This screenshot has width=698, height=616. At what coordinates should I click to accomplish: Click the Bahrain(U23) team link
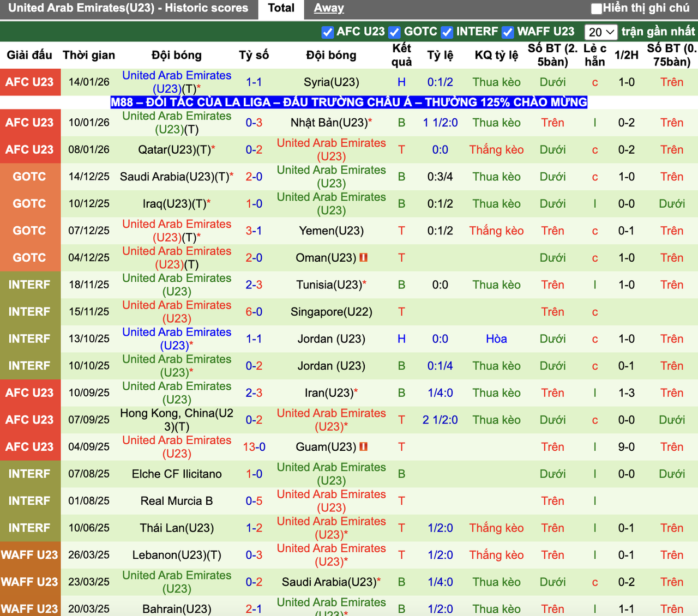(x=177, y=609)
